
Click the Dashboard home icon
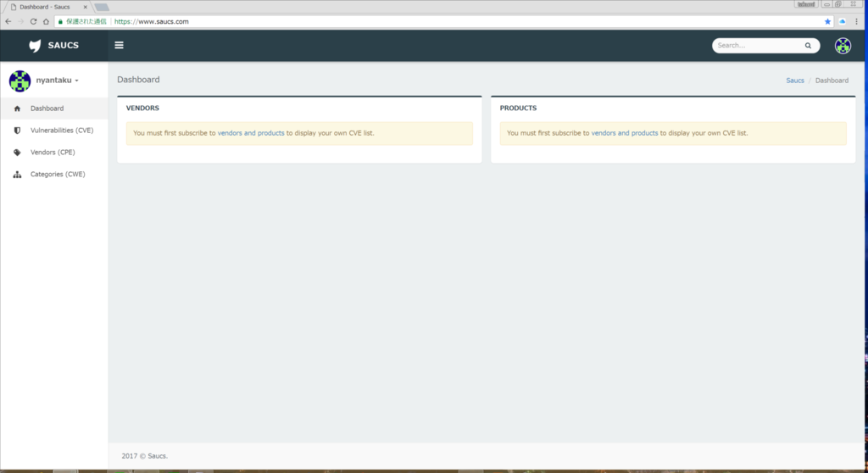click(17, 109)
